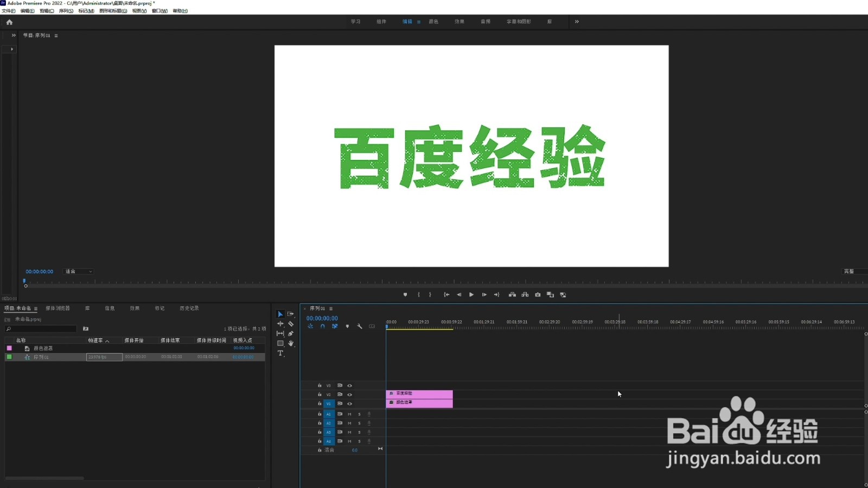Click the caption track options CC icon
Image resolution: width=868 pixels, height=488 pixels.
tap(372, 326)
